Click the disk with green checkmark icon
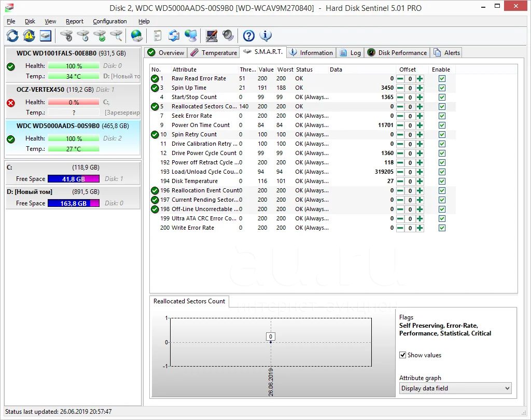The height and width of the screenshot is (420, 531). pos(100,36)
